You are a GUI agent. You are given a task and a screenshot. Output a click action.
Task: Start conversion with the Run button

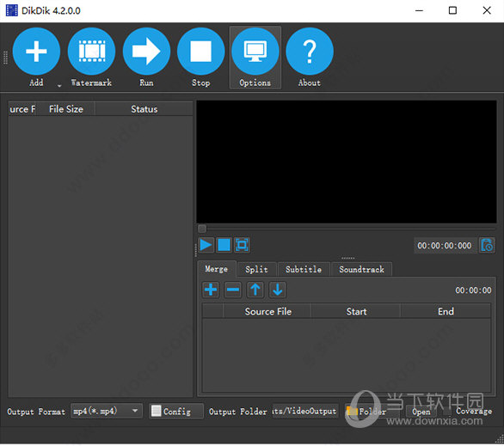click(146, 58)
